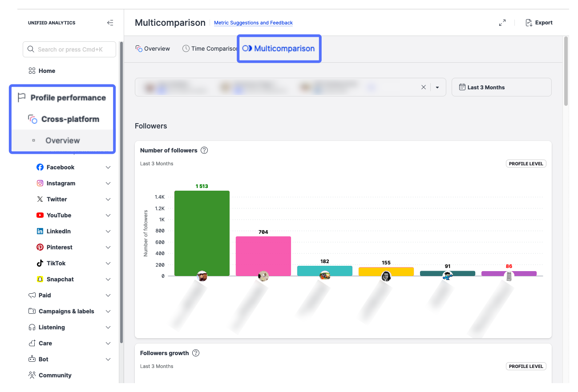Open the profile selector dropdown arrow
This screenshot has width=578, height=392.
(x=437, y=87)
